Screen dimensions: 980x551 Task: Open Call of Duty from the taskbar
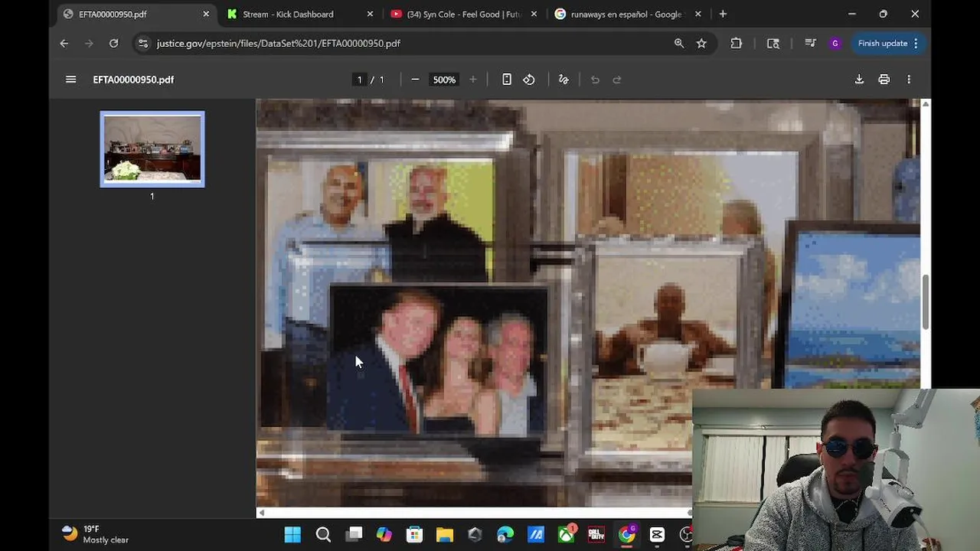(596, 535)
